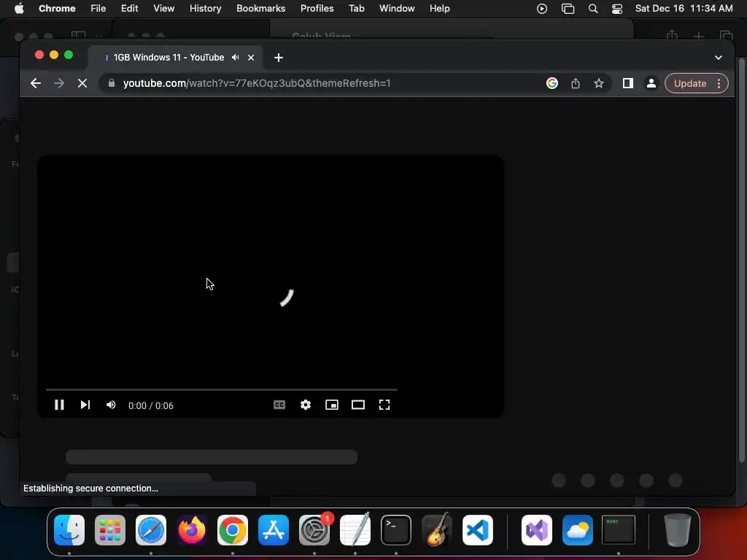This screenshot has width=747, height=560.
Task: Toggle closed captions in player
Action: (279, 405)
